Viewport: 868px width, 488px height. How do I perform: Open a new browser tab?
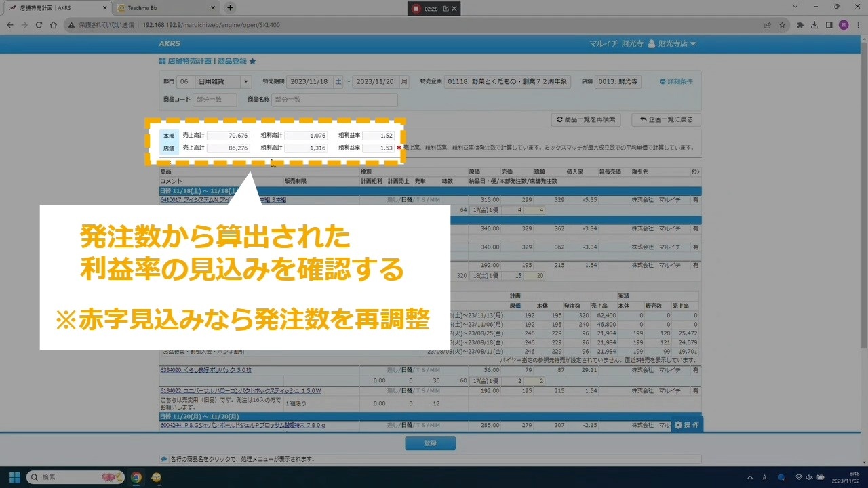(230, 8)
